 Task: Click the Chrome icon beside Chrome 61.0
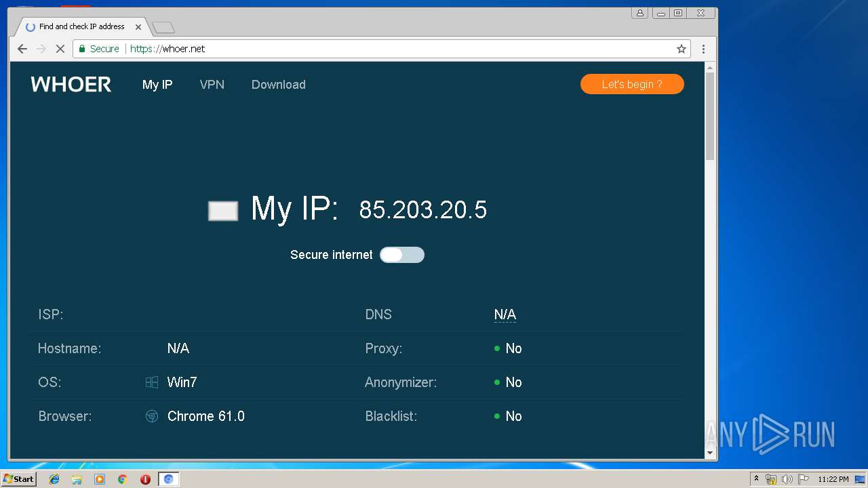point(152,416)
